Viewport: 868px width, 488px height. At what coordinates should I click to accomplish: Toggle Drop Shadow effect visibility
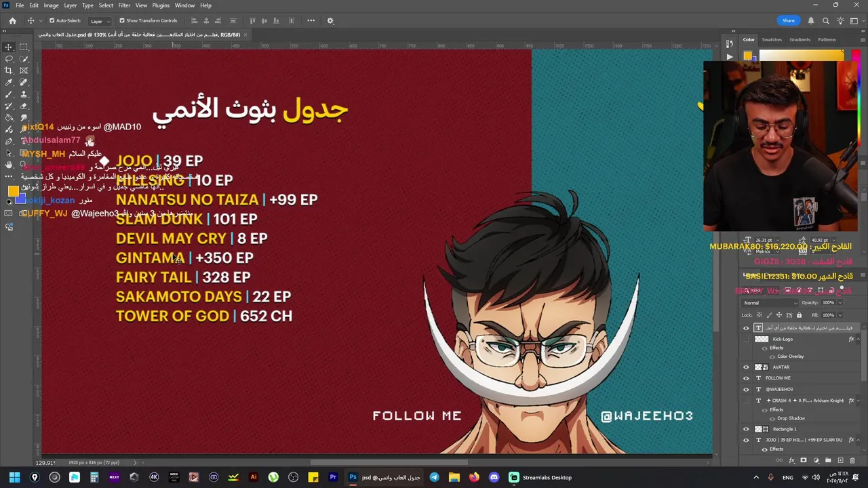(772, 418)
